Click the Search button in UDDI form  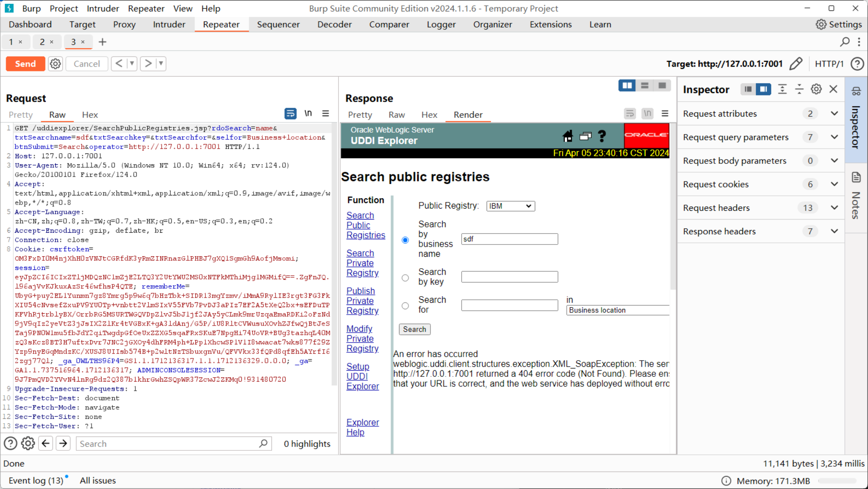[x=414, y=329]
